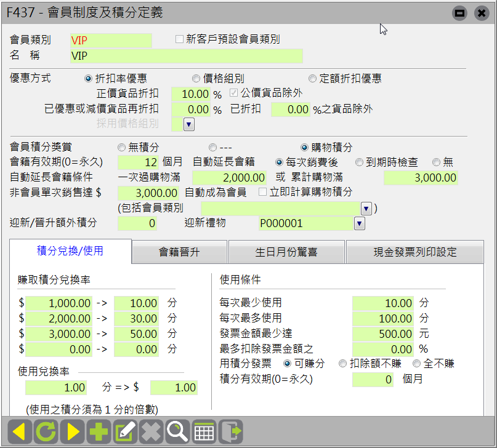Click 非會員單次銷售達 field 3,000.00

point(148,193)
